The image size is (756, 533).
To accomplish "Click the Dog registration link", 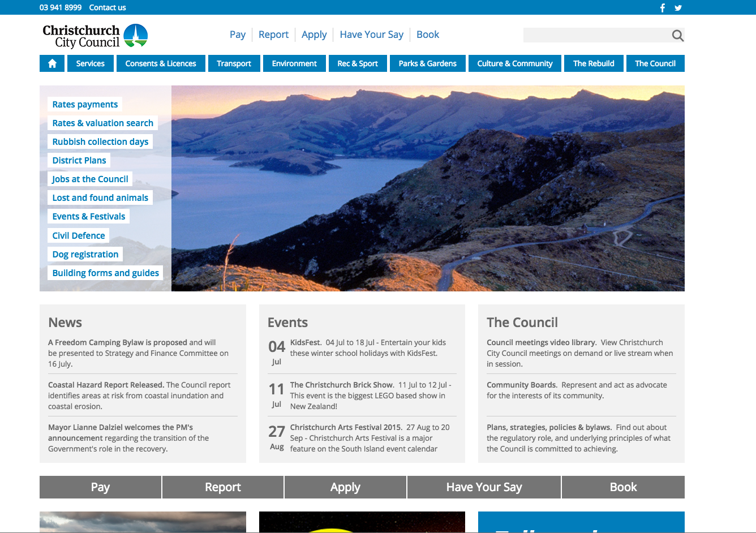I will [x=85, y=254].
